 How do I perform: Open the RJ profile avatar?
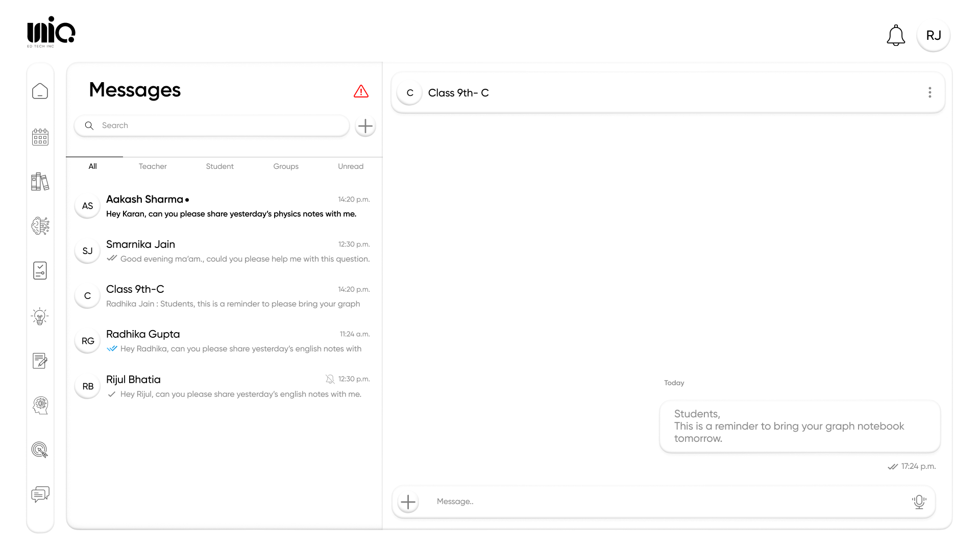click(x=934, y=35)
